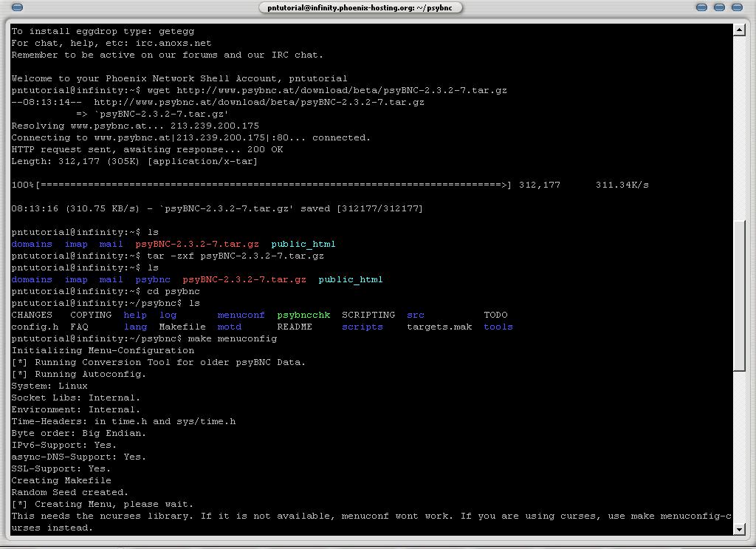
Task: Click the "Environment: Internal." line
Action: [x=76, y=409]
